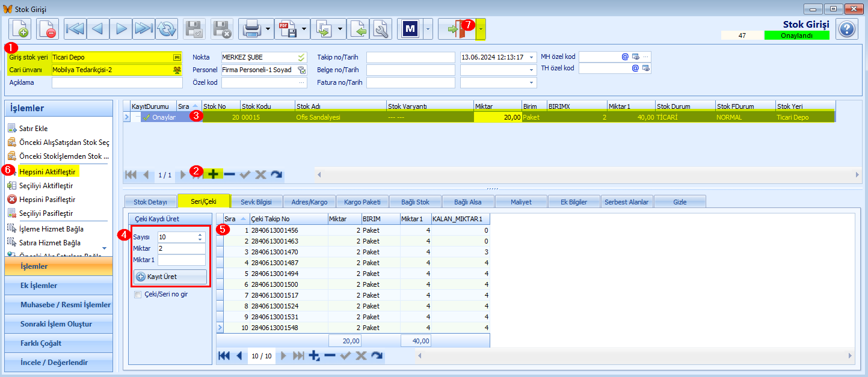Open the Sonraki İşlem Oluştur section

point(58,324)
